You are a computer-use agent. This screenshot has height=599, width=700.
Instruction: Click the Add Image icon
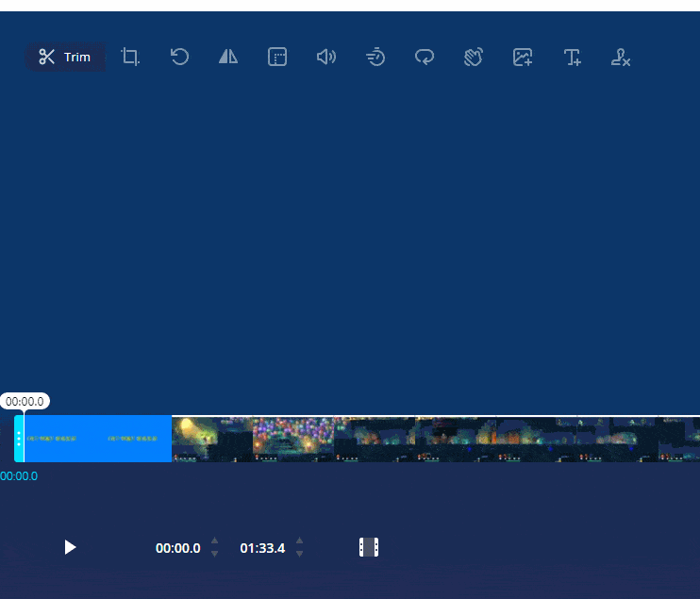(x=523, y=58)
